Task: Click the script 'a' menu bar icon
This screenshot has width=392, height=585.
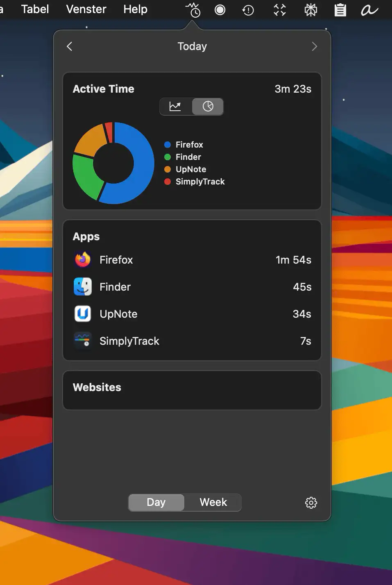Action: [369, 10]
